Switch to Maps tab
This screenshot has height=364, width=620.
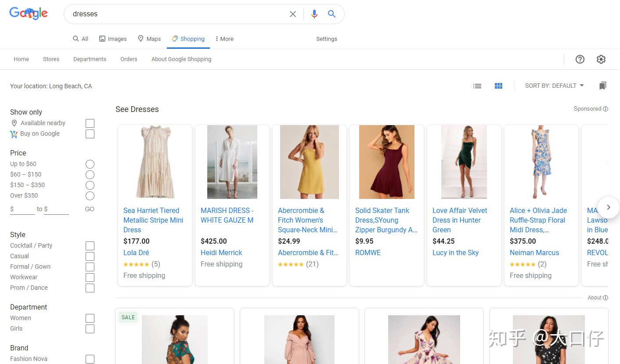point(149,39)
